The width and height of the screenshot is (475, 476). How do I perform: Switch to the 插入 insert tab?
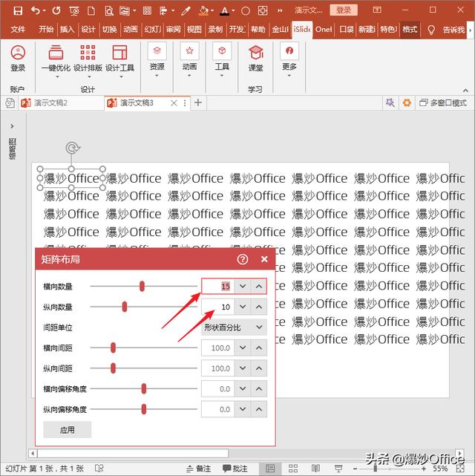coord(67,30)
